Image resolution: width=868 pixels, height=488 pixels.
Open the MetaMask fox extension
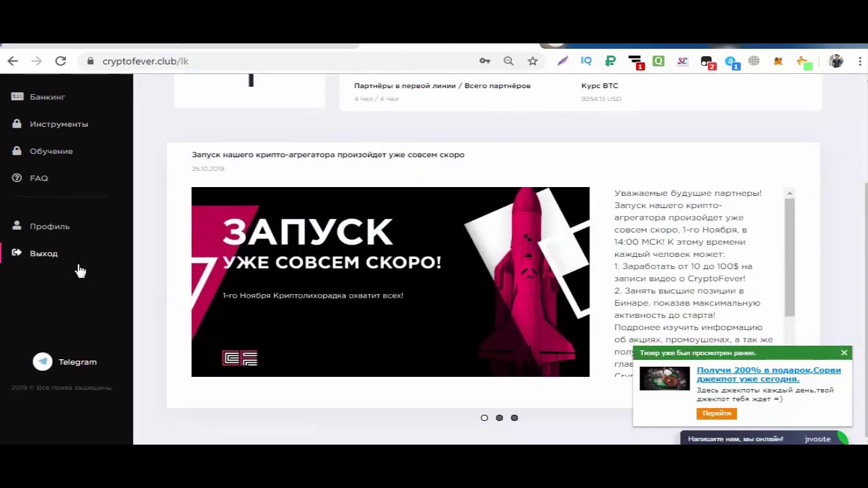coord(778,61)
